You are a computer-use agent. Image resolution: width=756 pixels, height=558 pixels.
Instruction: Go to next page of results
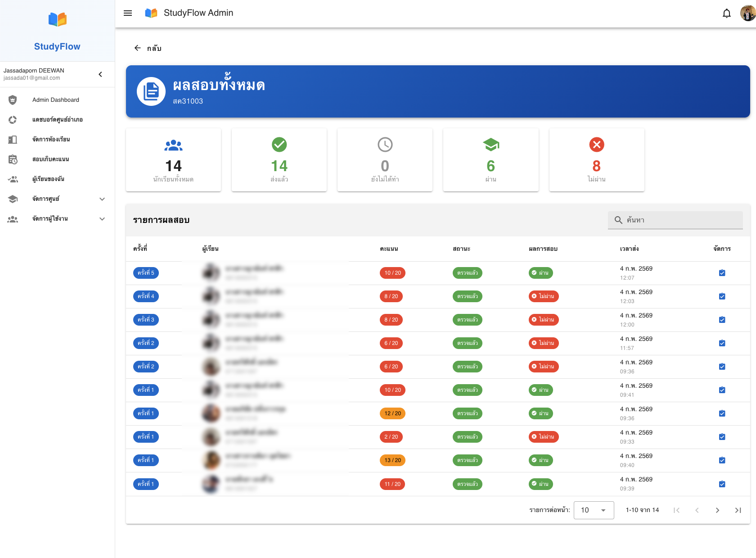[x=717, y=510]
